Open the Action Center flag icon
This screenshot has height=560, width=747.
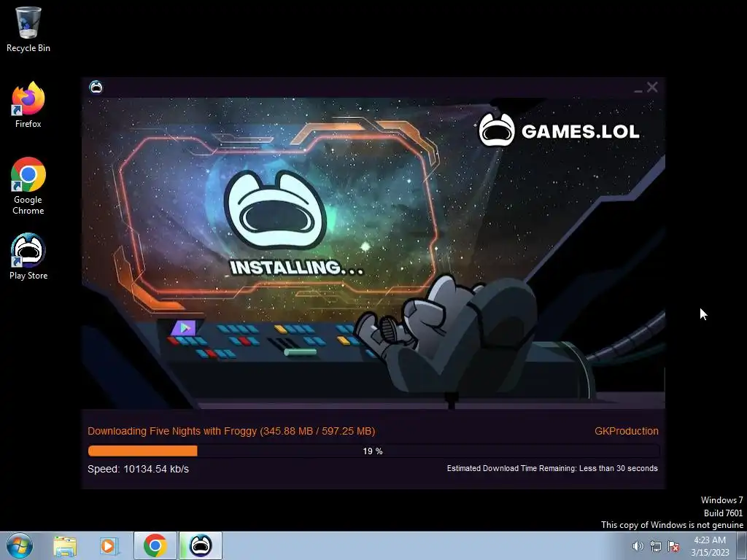673,546
